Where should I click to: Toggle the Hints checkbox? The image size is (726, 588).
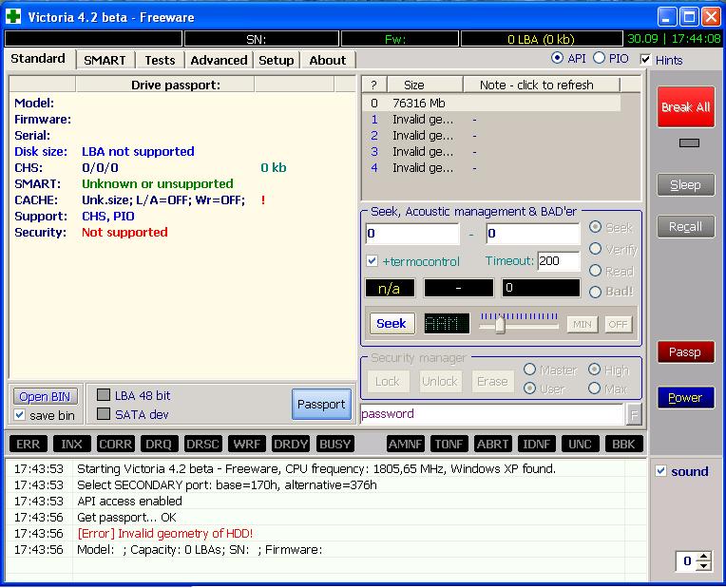point(645,59)
